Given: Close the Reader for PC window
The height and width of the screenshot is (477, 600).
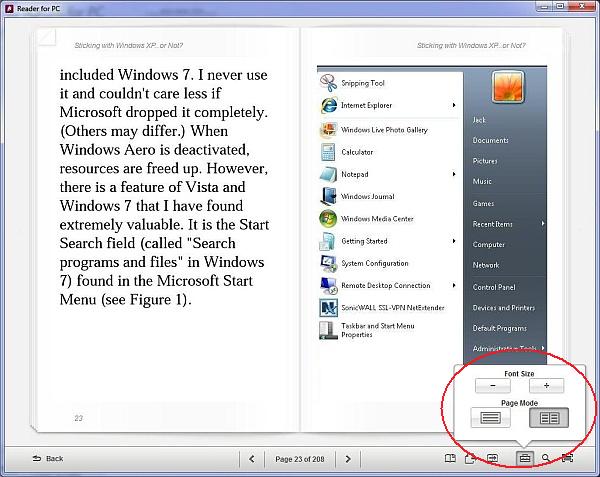Looking at the screenshot, I should point(582,6).
